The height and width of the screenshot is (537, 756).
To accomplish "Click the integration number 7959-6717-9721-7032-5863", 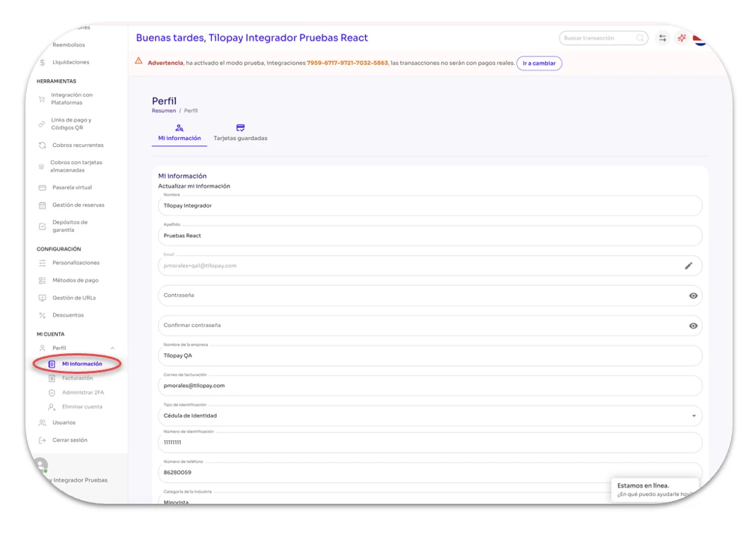I will click(x=347, y=63).
